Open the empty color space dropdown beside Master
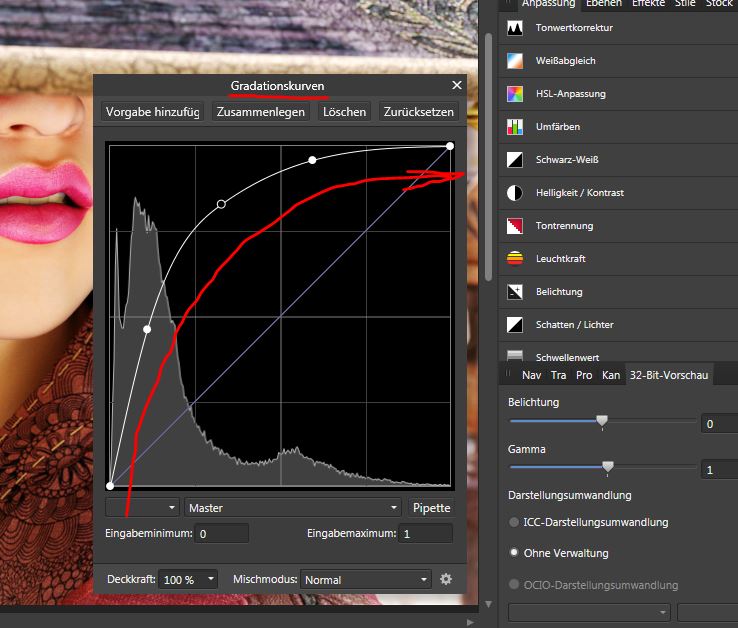 [142, 507]
